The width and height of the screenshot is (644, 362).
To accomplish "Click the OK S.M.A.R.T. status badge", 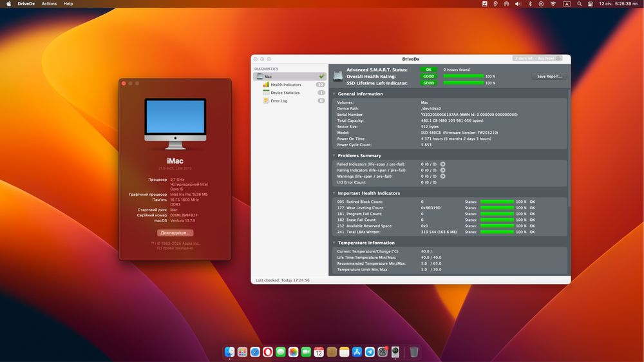I will click(x=428, y=70).
